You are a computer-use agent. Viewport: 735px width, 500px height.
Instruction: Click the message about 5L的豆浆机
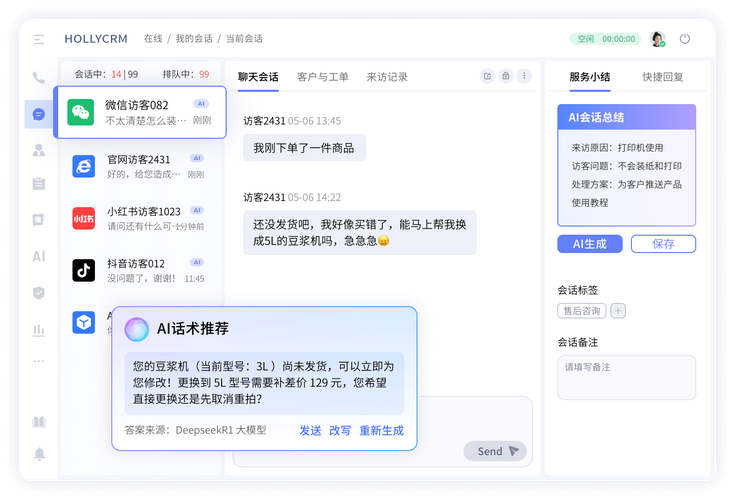(360, 233)
